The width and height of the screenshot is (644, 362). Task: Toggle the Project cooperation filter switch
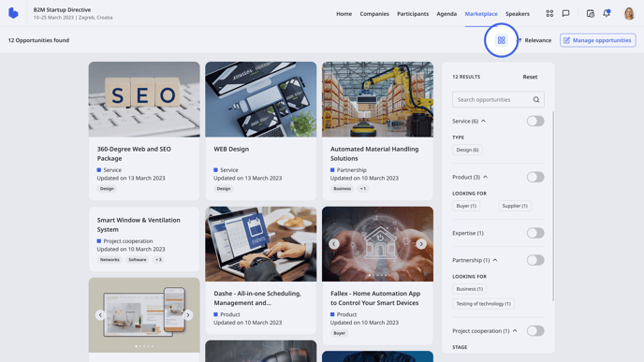pyautogui.click(x=535, y=331)
